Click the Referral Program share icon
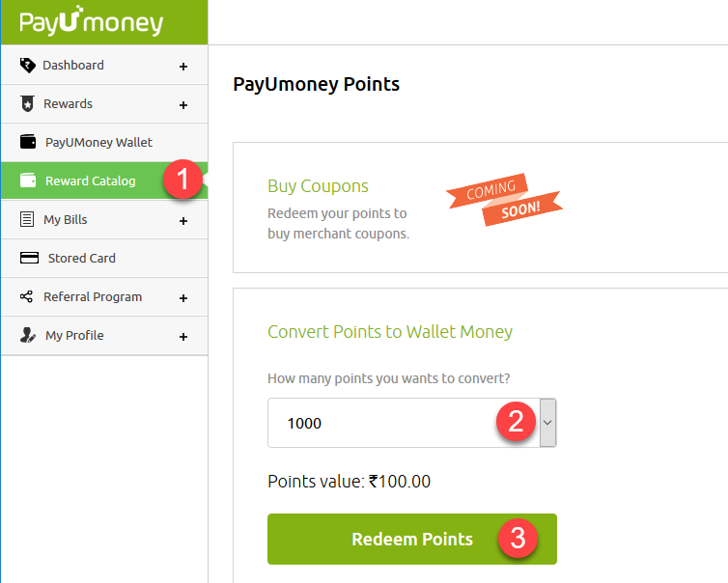This screenshot has height=583, width=728. coord(27,296)
